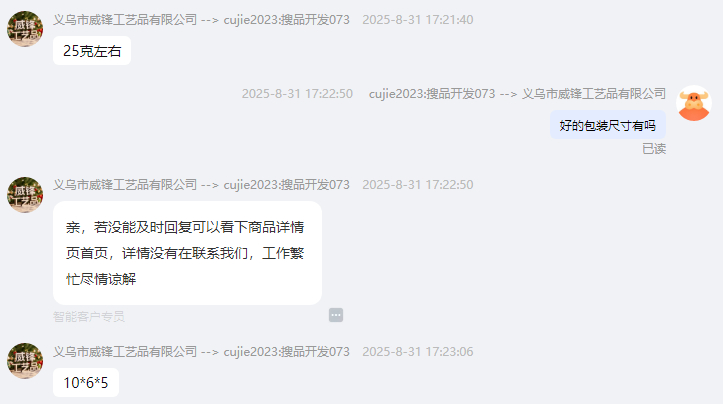Click the seller avatar beside the 10*6*5 message
Image resolution: width=723 pixels, height=404 pixels.
point(25,361)
